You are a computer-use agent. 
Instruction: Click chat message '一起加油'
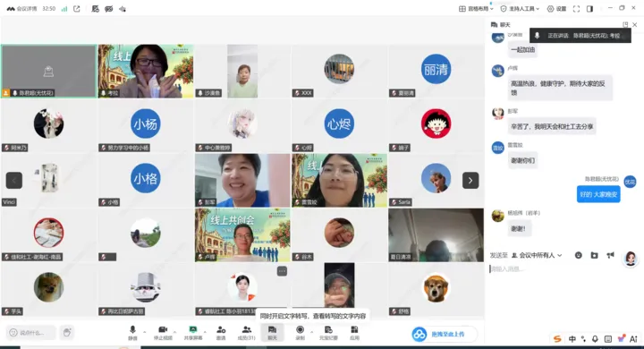click(523, 50)
